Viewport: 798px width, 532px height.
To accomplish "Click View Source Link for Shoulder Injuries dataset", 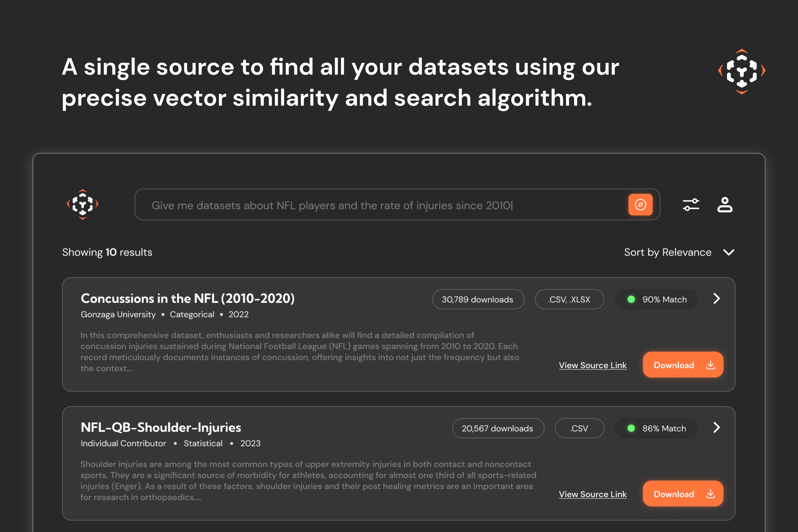I will click(x=592, y=494).
